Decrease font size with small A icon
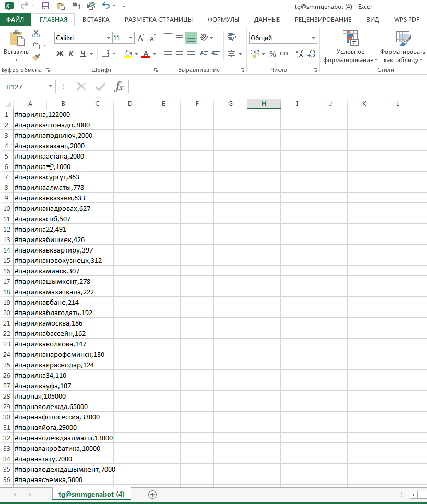427x504 pixels. pos(153,38)
